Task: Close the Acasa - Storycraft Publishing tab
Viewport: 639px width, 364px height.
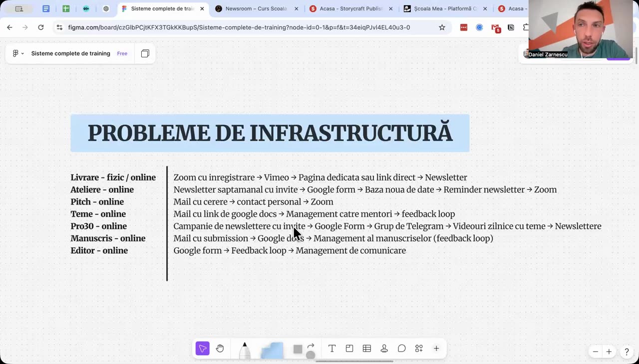Action: pyautogui.click(x=390, y=8)
